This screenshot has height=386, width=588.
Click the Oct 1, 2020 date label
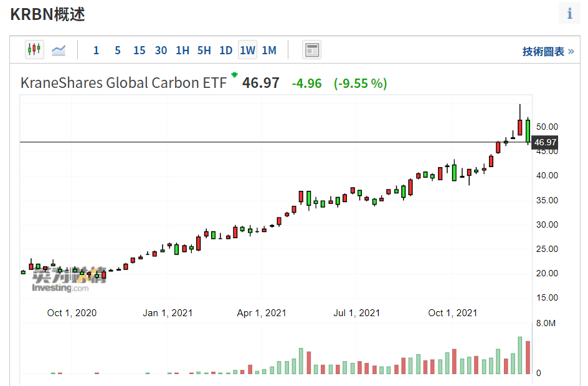click(72, 313)
